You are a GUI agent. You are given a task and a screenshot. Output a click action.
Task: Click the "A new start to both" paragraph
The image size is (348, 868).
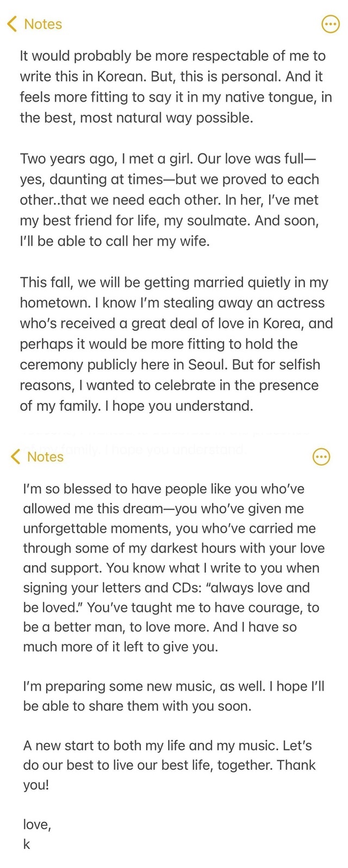[169, 765]
